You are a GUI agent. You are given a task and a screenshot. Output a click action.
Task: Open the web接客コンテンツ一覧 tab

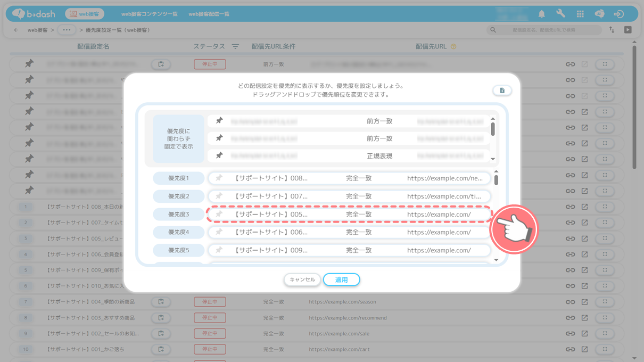click(x=150, y=14)
